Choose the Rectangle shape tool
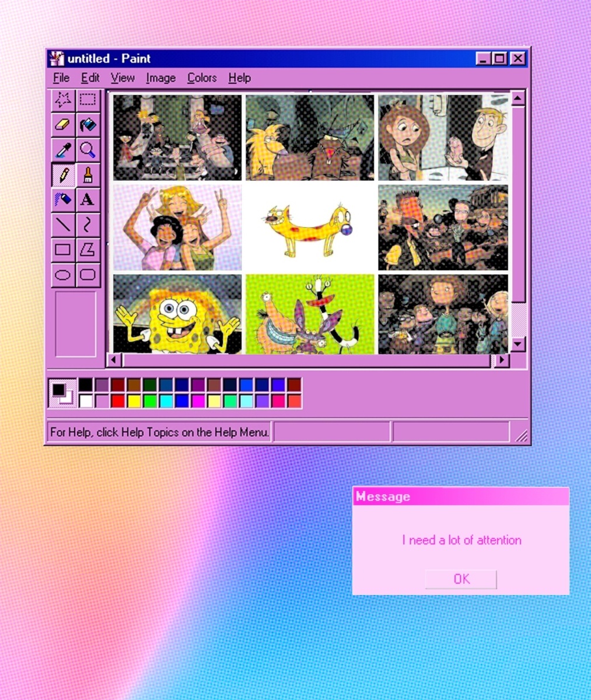 63,250
